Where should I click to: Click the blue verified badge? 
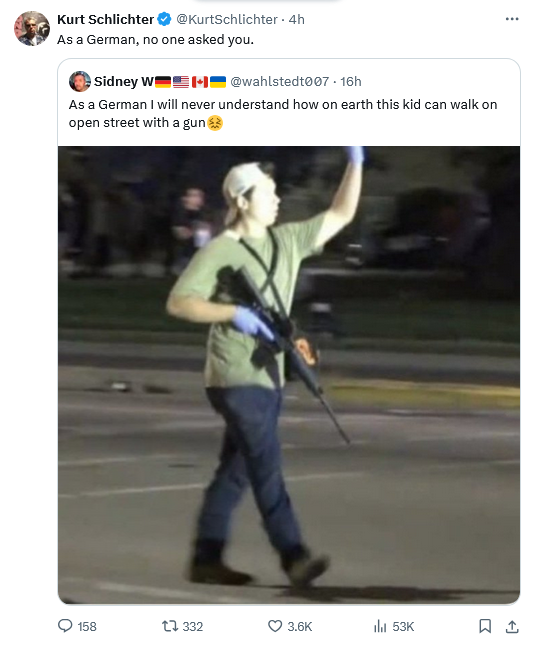(165, 19)
